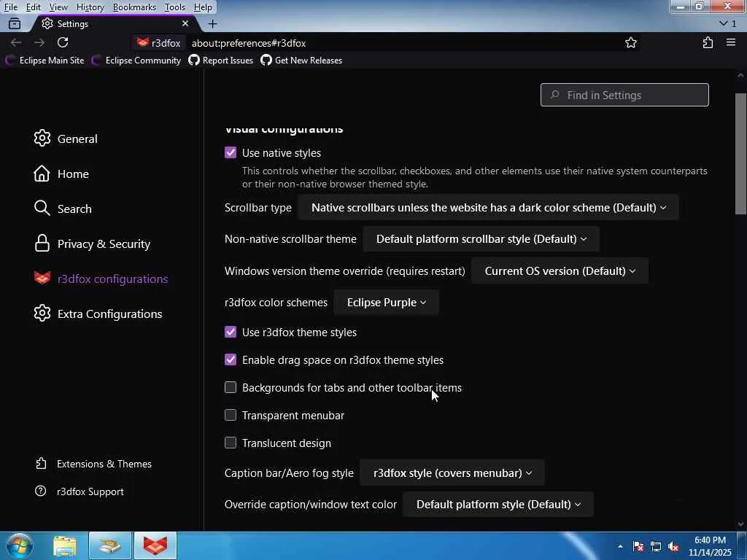Open the Action Center flag icon
Screen dimensions: 747x560
coord(638,546)
